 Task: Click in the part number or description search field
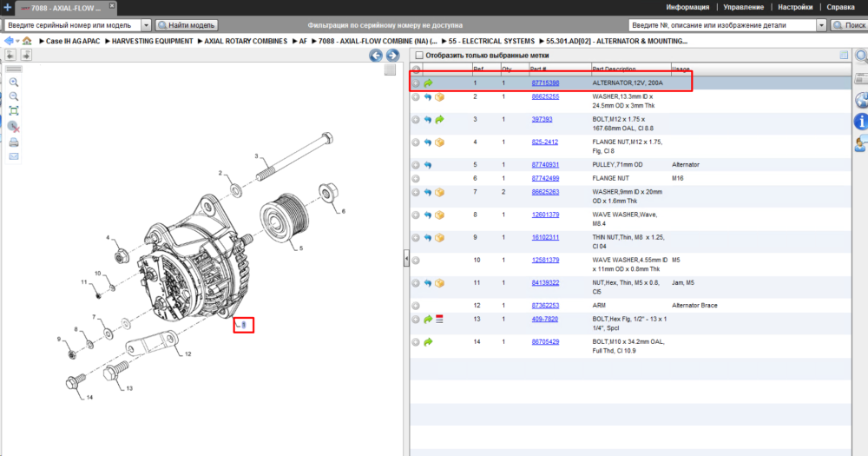pyautogui.click(x=723, y=25)
